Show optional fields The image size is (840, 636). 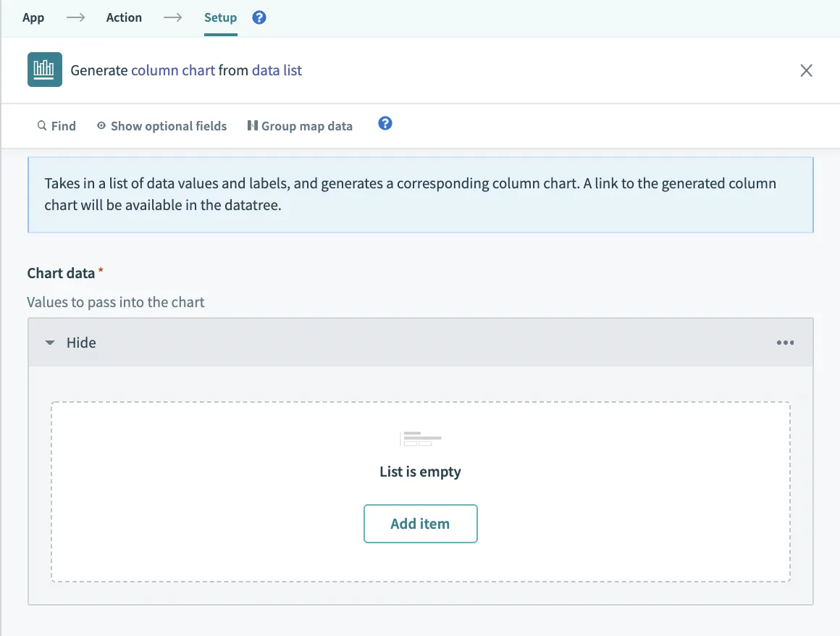[161, 126]
